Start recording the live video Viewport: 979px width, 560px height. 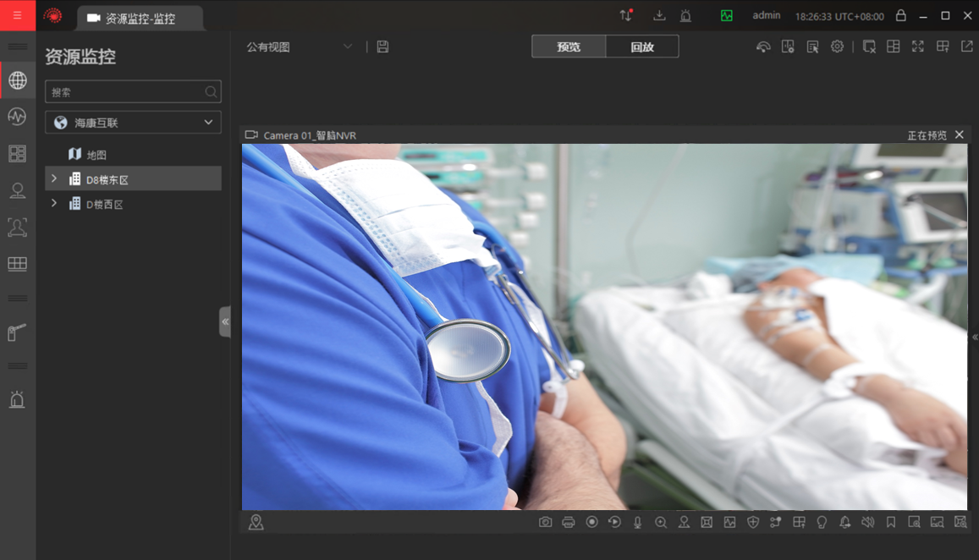coord(592,522)
